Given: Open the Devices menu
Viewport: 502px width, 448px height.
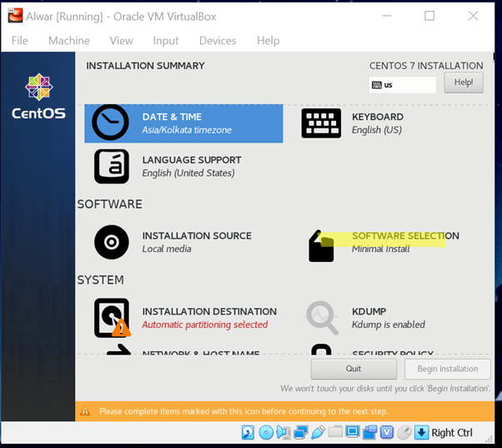Looking at the screenshot, I should coord(217,40).
